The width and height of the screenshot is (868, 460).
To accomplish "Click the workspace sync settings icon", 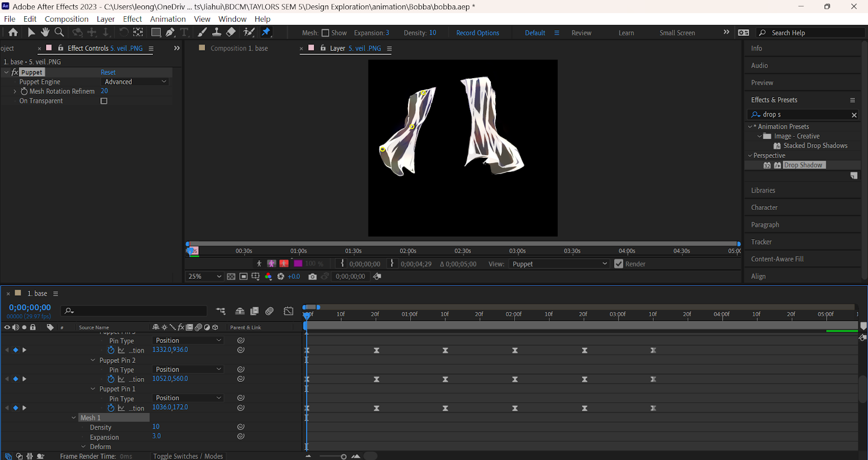I will pos(744,33).
